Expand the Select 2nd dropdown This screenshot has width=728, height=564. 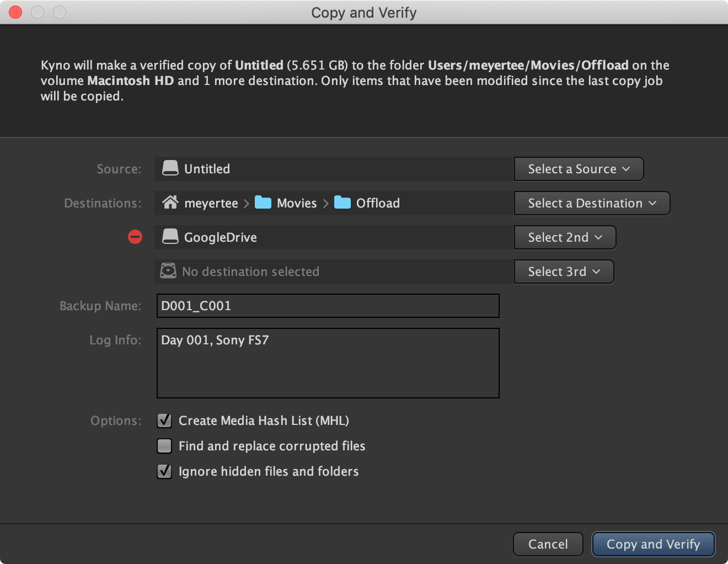(x=565, y=237)
